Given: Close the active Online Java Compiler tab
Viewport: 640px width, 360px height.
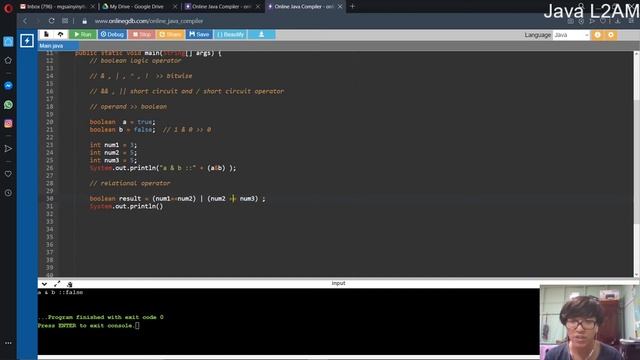Looking at the screenshot, I should 340,7.
